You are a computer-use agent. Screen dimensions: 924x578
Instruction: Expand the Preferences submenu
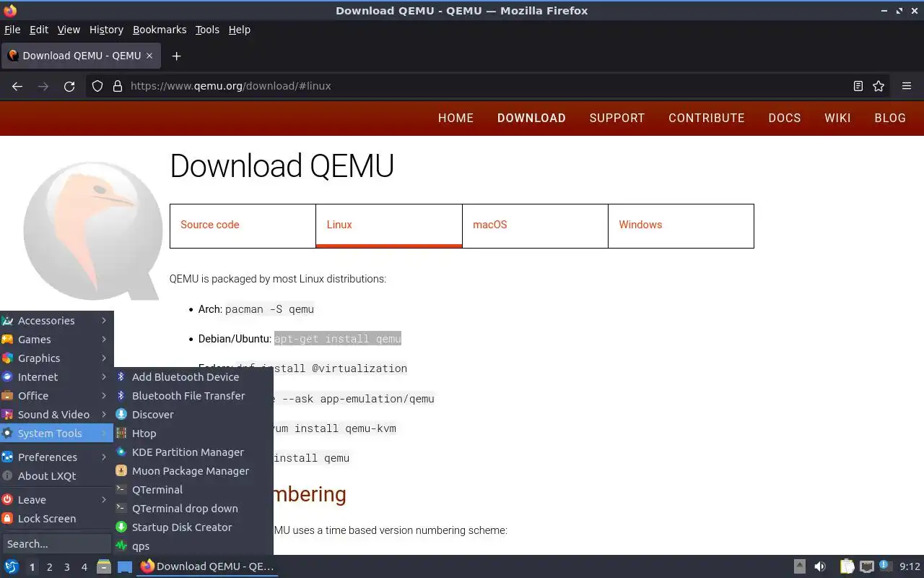pos(56,457)
